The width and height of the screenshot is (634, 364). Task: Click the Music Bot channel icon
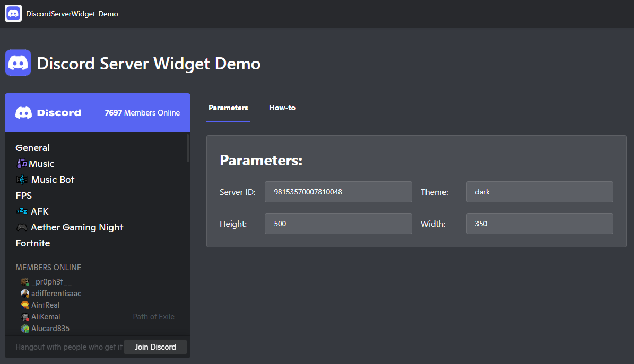point(21,180)
